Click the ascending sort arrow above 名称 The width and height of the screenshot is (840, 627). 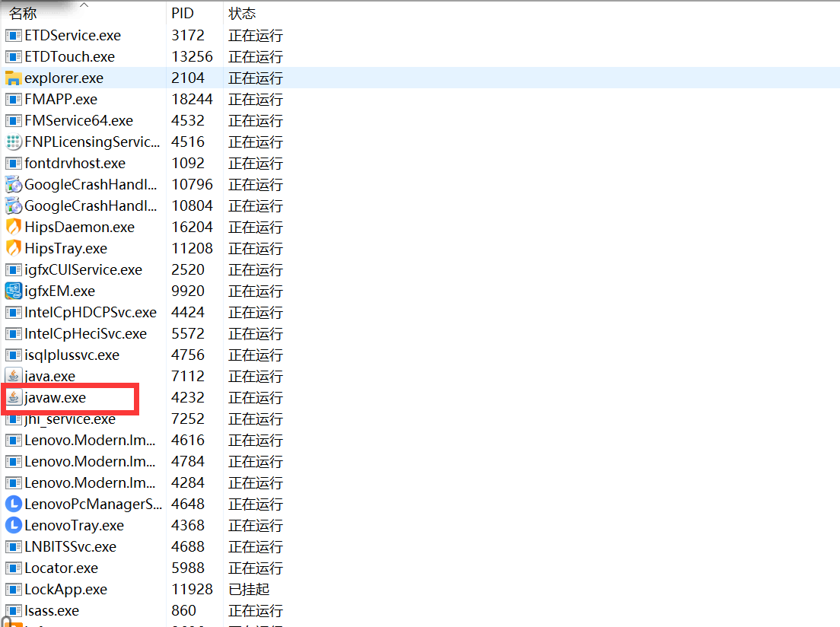pyautogui.click(x=84, y=5)
